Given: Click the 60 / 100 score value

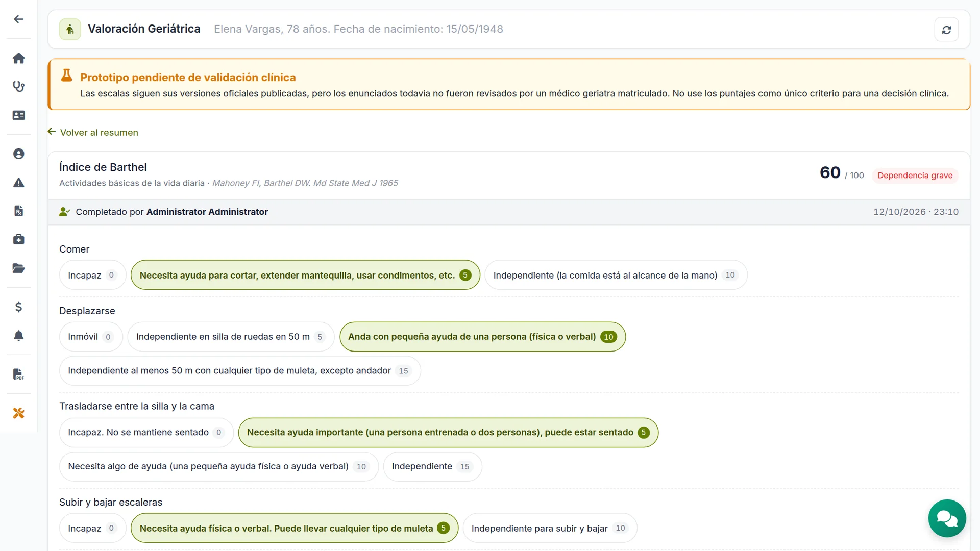Looking at the screenshot, I should point(842,173).
